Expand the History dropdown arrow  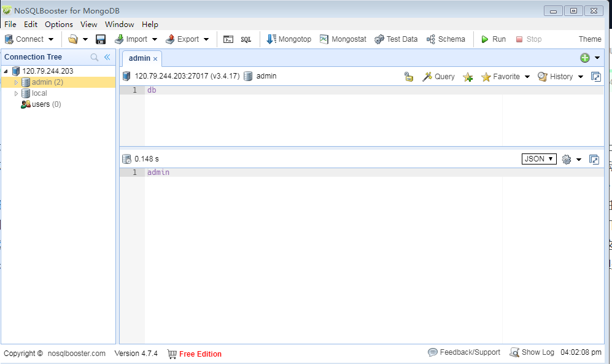click(x=581, y=77)
